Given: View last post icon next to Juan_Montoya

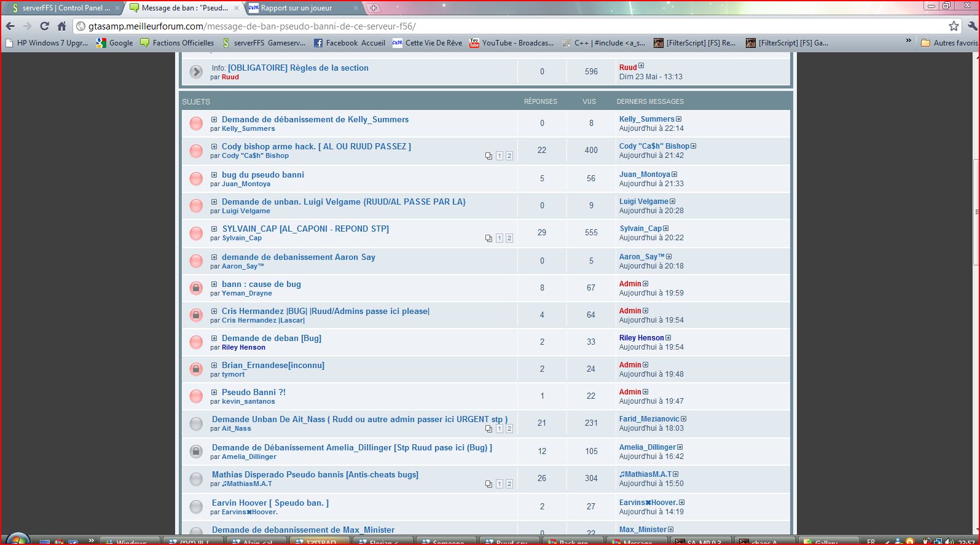Looking at the screenshot, I should pos(675,174).
